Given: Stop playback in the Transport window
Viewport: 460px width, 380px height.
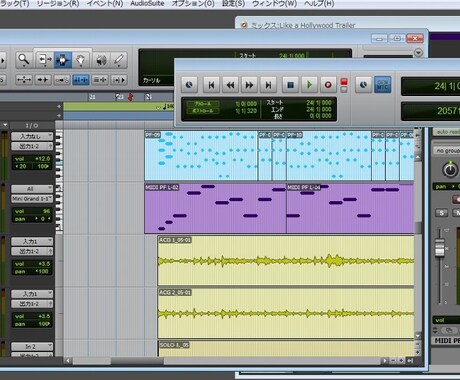Looking at the screenshot, I should (x=290, y=85).
